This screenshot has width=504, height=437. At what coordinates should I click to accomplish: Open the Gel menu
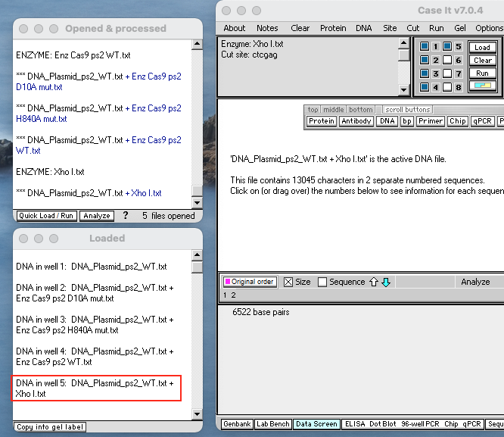click(459, 28)
